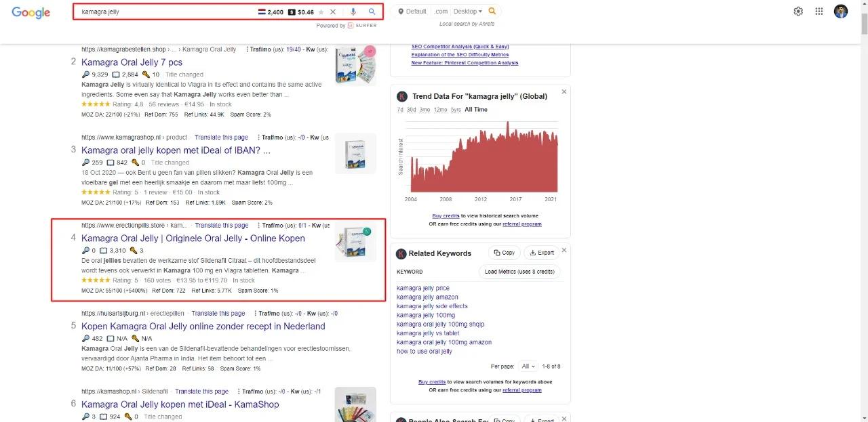868x422 pixels.
Task: Clear the search box with the X icon
Action: [333, 12]
